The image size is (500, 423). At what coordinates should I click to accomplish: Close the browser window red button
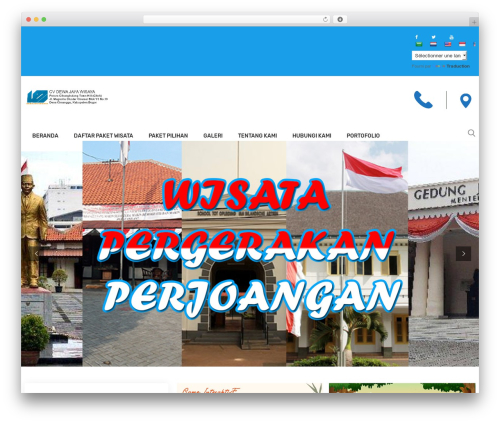(29, 20)
